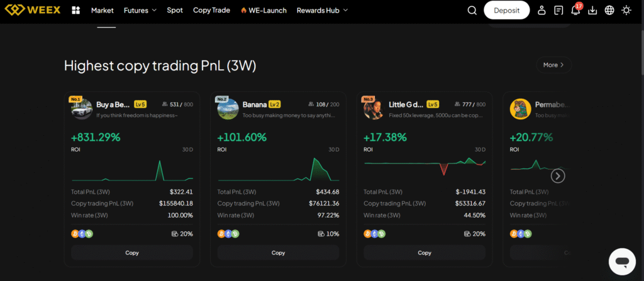Open the user profile icon
This screenshot has height=281, width=644.
tap(541, 10)
